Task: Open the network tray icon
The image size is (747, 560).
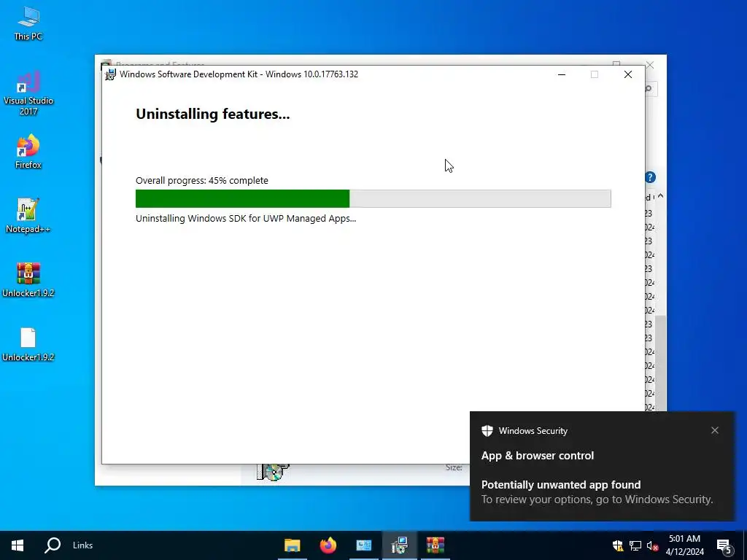Action: click(x=635, y=545)
